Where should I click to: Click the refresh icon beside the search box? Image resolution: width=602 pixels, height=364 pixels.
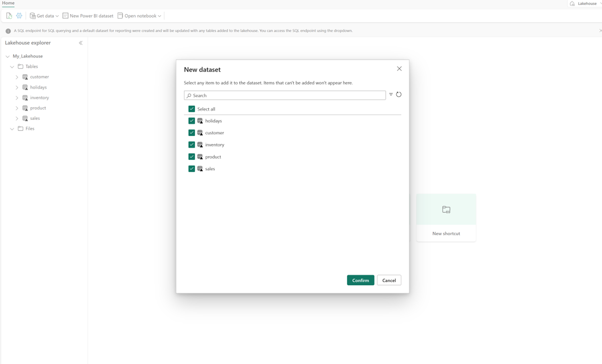399,95
